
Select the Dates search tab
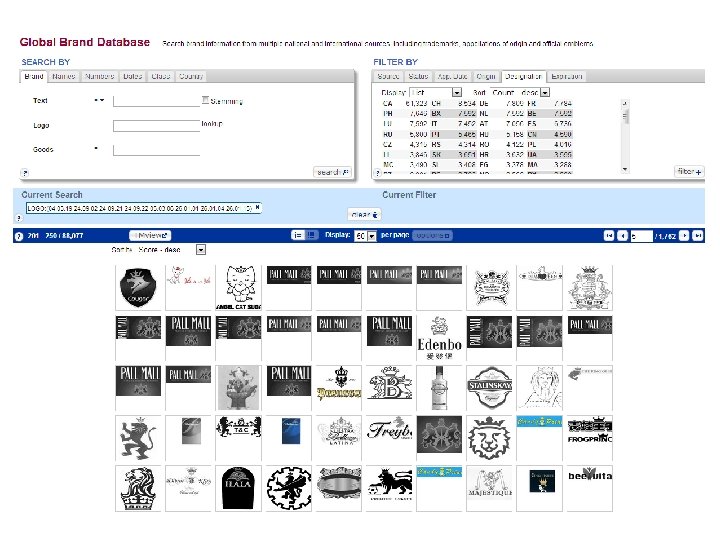pos(133,76)
